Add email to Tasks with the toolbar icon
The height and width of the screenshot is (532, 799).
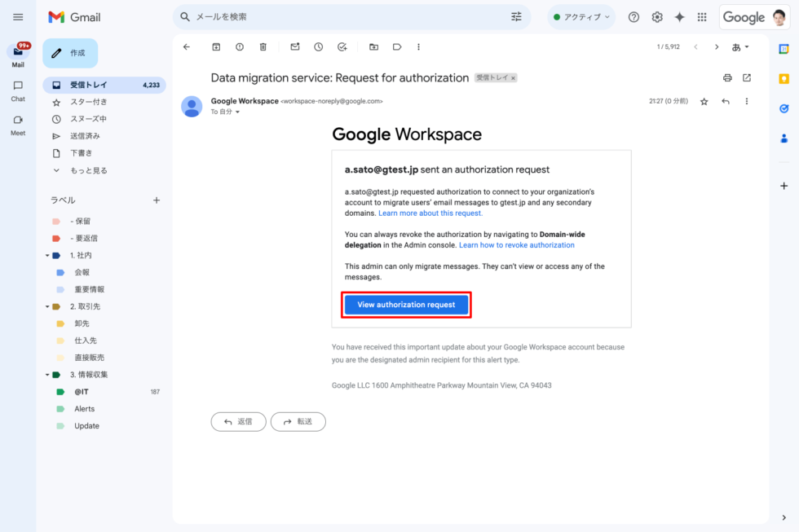[x=342, y=46]
